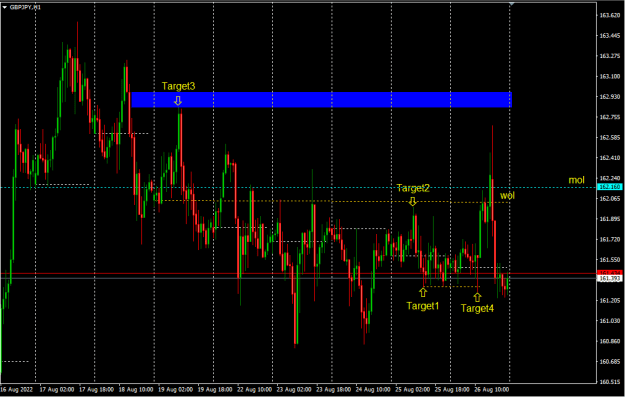Select the down arrow under Target2
The width and height of the screenshot is (625, 397).
[x=413, y=201]
